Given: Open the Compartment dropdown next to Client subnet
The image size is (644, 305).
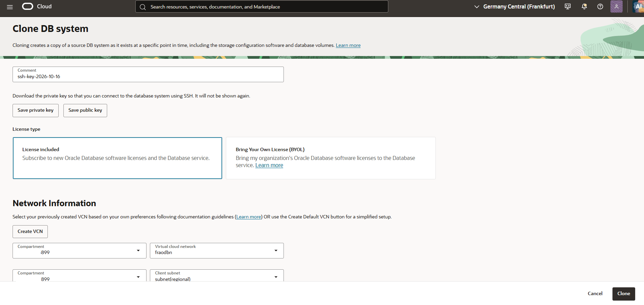Looking at the screenshot, I should (79, 275).
